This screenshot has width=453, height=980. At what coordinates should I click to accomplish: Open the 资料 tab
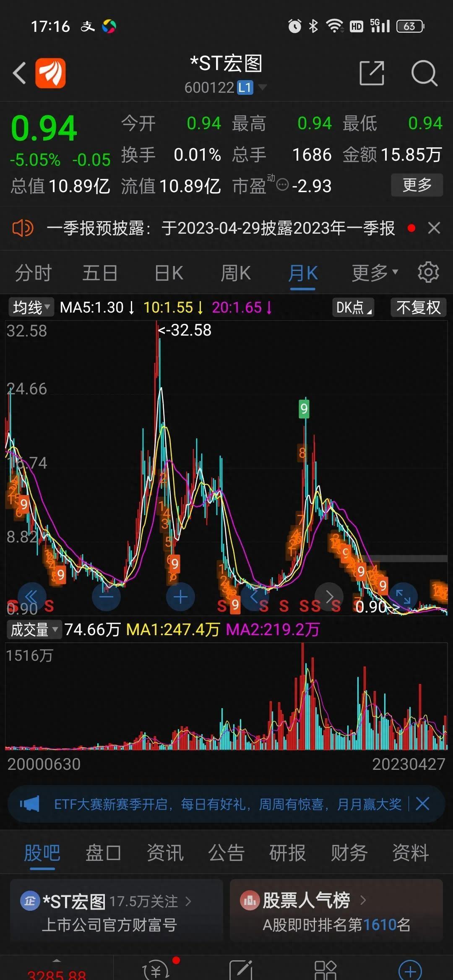(x=410, y=853)
